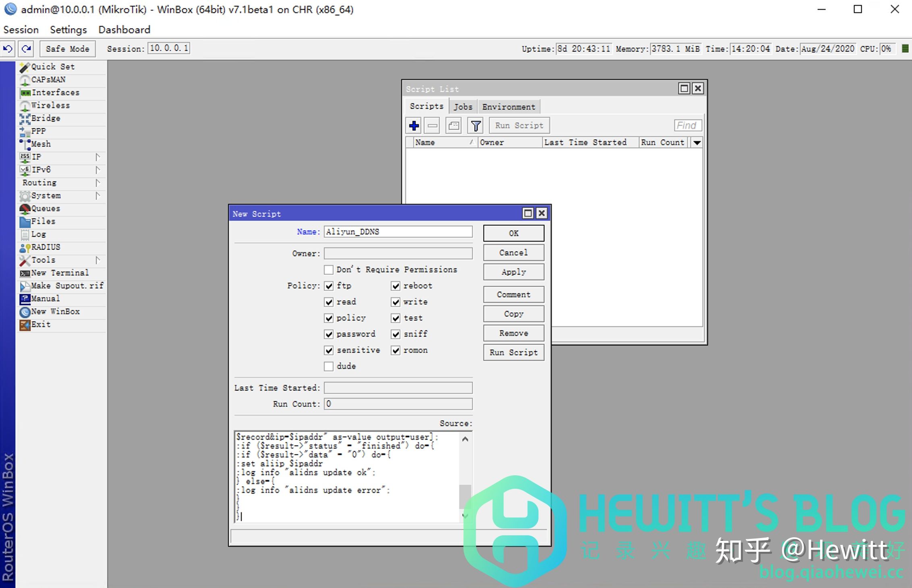Screen dimensions: 912x588
Task: Click Make Supout.rif
Action: pos(62,286)
